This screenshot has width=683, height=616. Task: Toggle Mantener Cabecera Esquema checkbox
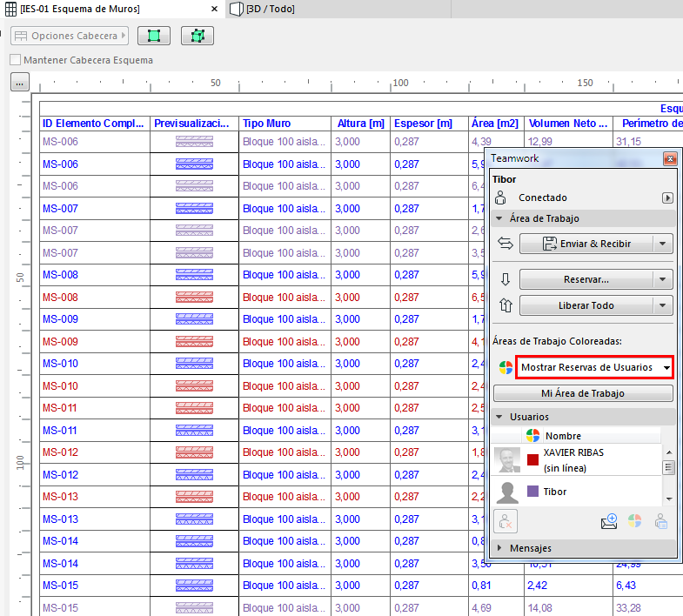tap(15, 60)
